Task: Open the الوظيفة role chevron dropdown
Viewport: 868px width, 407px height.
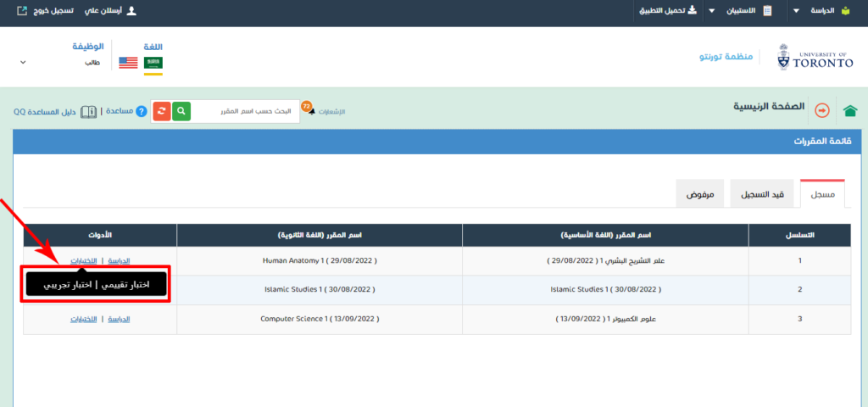Action: [23, 63]
